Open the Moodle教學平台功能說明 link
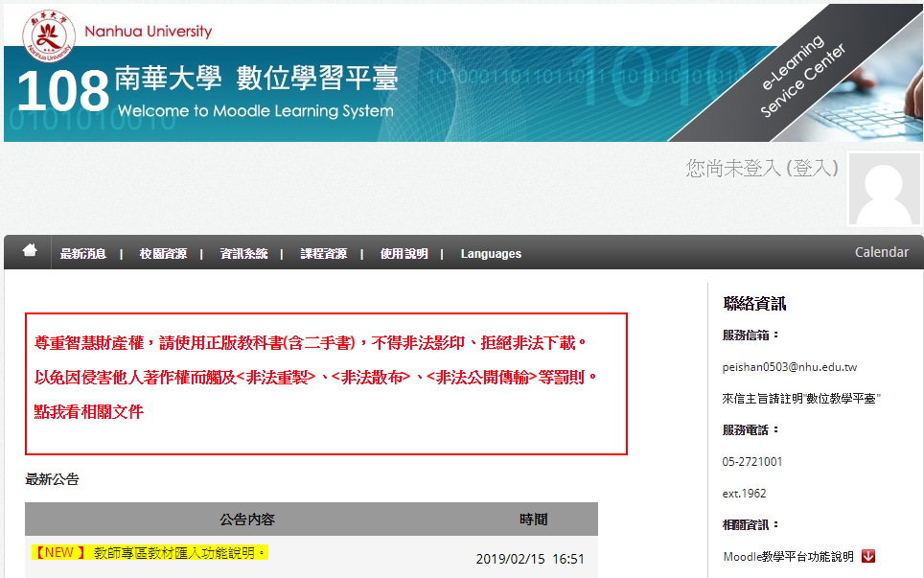 point(788,557)
